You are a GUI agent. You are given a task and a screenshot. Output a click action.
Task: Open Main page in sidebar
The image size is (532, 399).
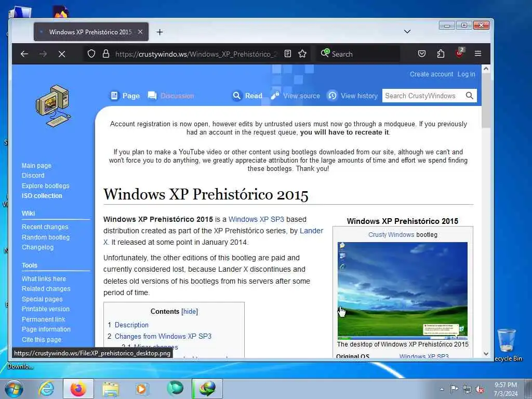point(37,166)
